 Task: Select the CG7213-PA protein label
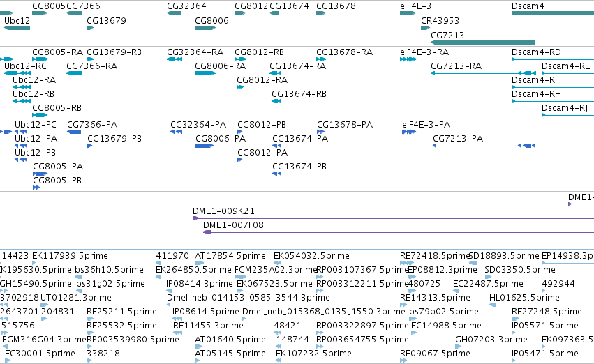point(458,139)
